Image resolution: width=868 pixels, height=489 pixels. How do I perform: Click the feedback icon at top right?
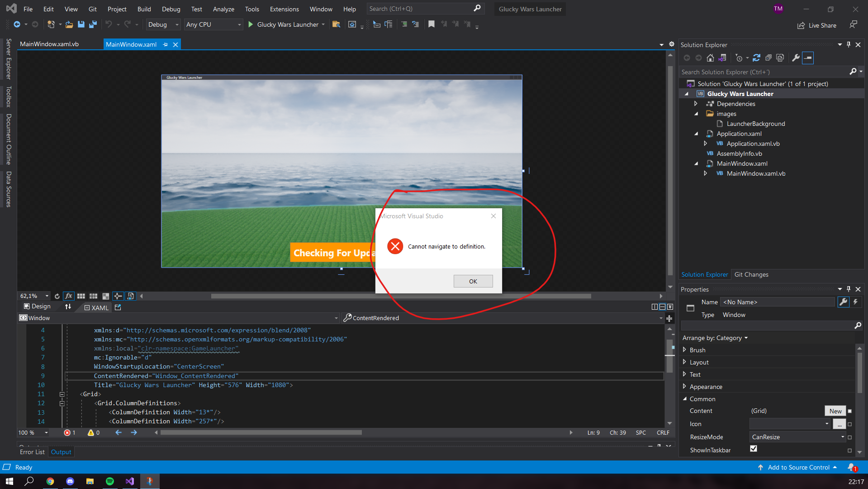[x=853, y=25]
